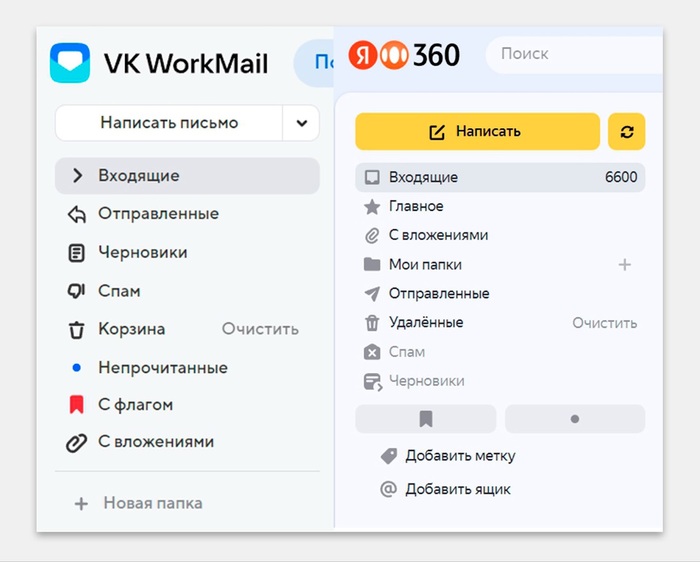Click the blue dot Непрочитанные icon
Screen dimensions: 700x562
coord(76,368)
